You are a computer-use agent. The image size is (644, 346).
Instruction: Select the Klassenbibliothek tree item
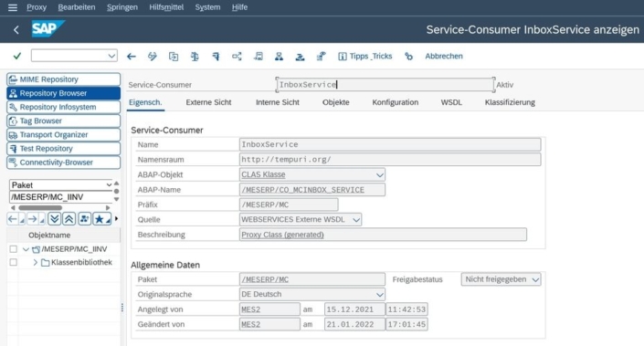tap(81, 262)
